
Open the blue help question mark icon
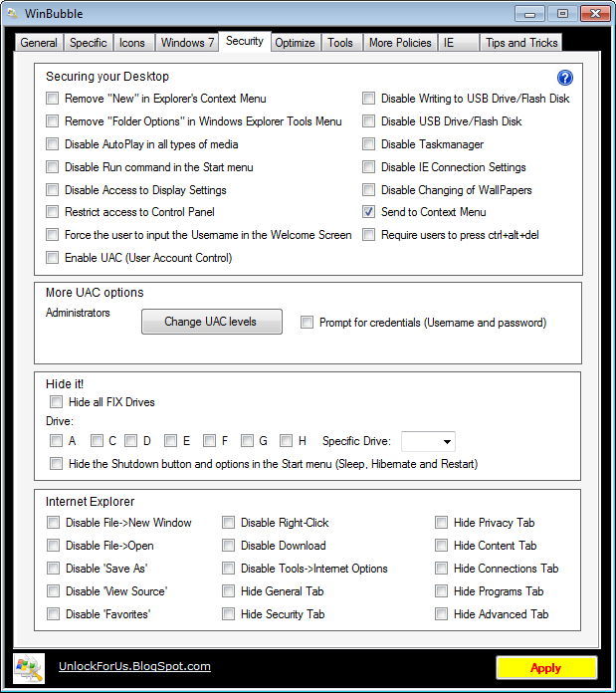pyautogui.click(x=565, y=78)
